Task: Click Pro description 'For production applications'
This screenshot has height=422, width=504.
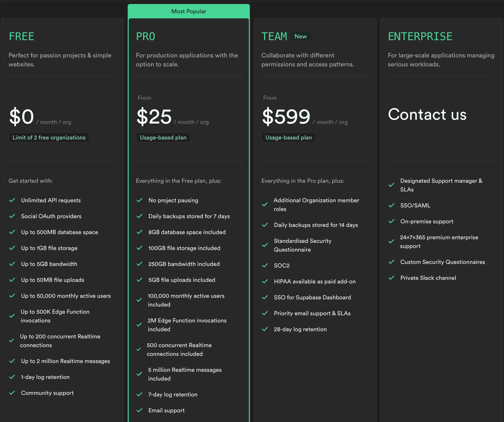Action: click(x=187, y=60)
